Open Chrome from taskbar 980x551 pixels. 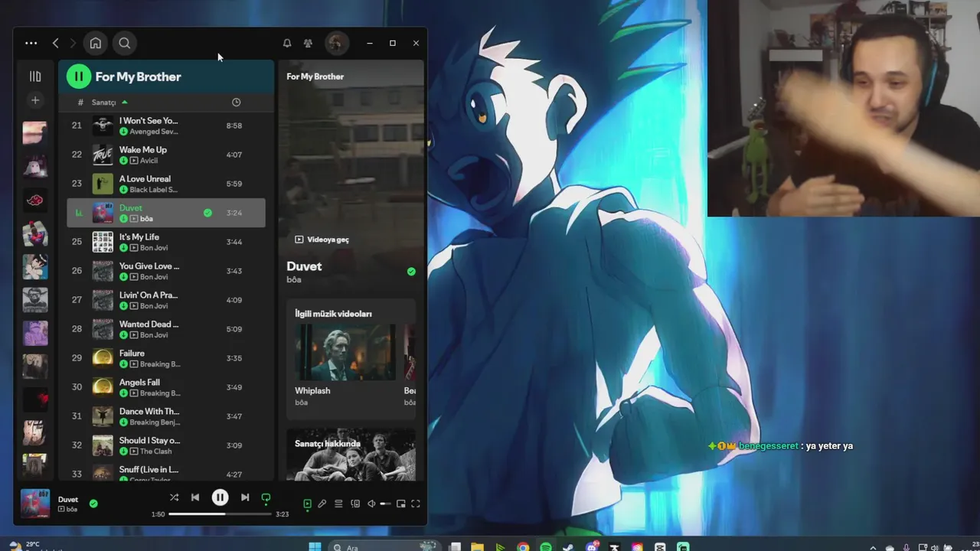[x=523, y=546]
